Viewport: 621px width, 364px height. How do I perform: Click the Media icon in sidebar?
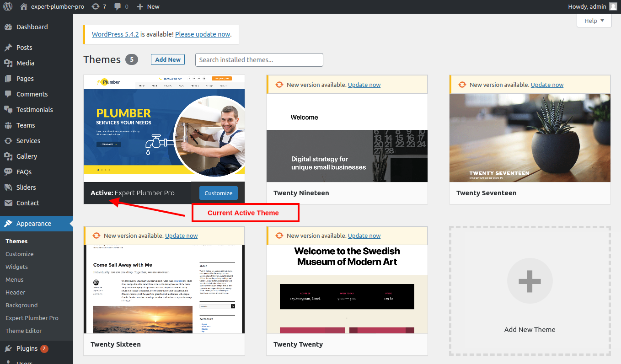click(8, 63)
